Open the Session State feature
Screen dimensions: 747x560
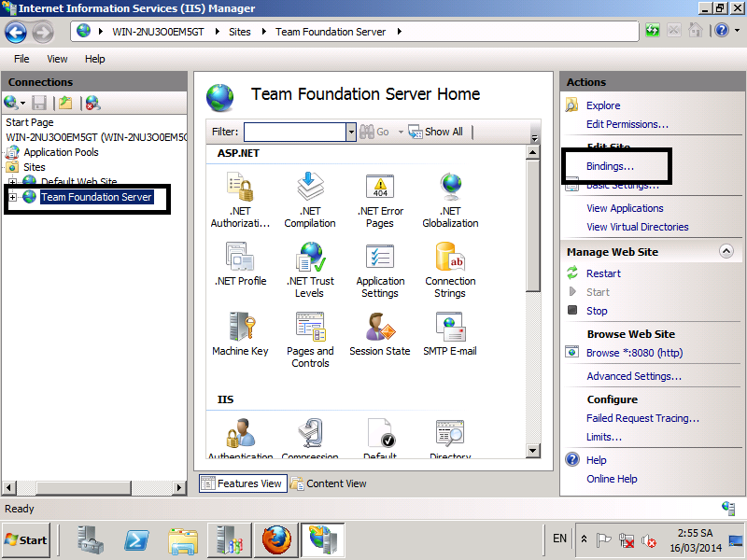tap(380, 334)
